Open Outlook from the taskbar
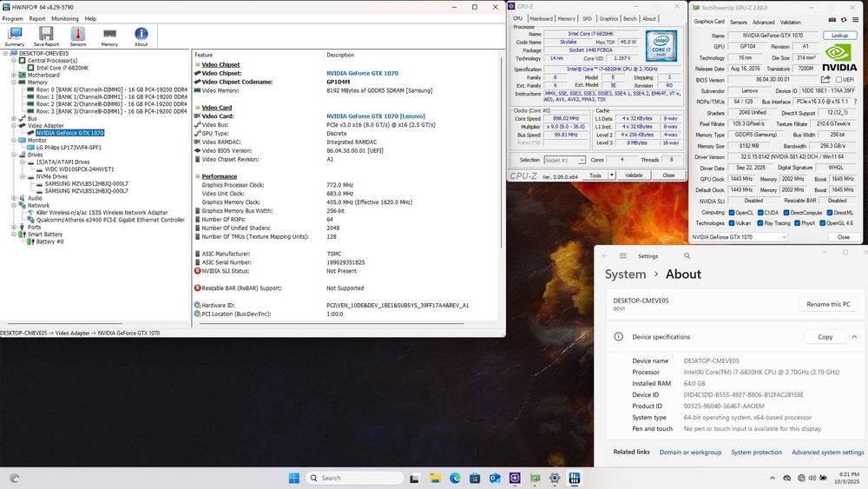The width and height of the screenshot is (868, 489). pyautogui.click(x=495, y=478)
